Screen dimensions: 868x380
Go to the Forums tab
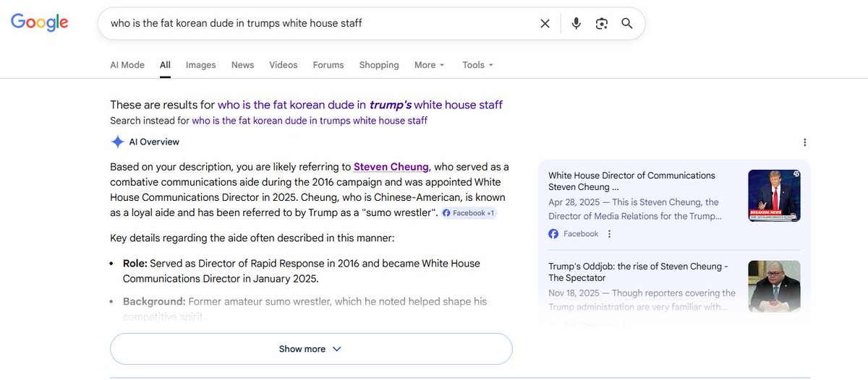pos(328,64)
